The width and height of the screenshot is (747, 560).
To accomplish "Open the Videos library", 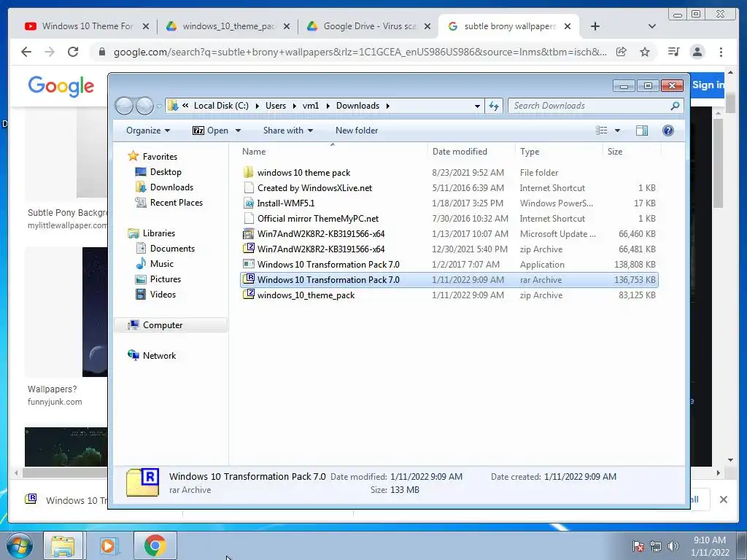I will tap(163, 295).
